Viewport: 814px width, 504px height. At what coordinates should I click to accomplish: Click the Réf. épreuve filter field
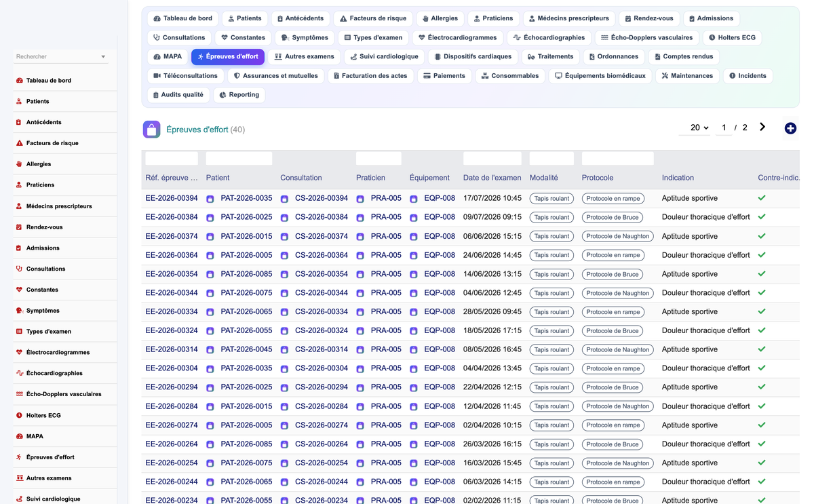coord(172,159)
